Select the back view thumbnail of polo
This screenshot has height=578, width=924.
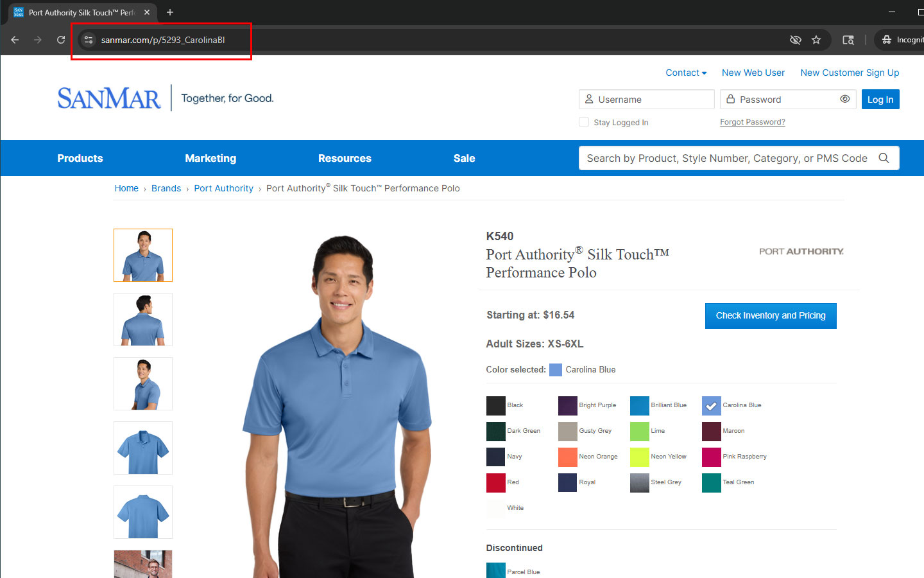[143, 319]
